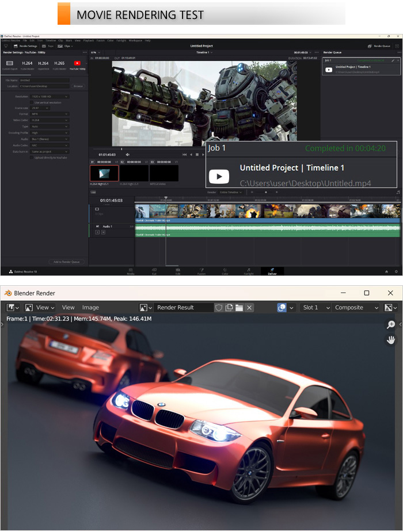Viewport: 403px width, 532px height.
Task: Open Video Codec dropdown showing H.264
Action: coord(50,120)
